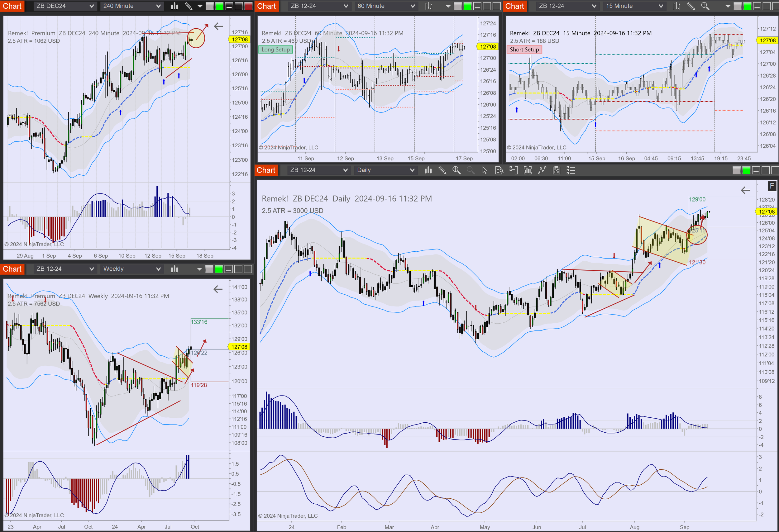This screenshot has width=779, height=532.
Task: Toggle the F marker on the Daily chart right edge
Action: tap(772, 186)
